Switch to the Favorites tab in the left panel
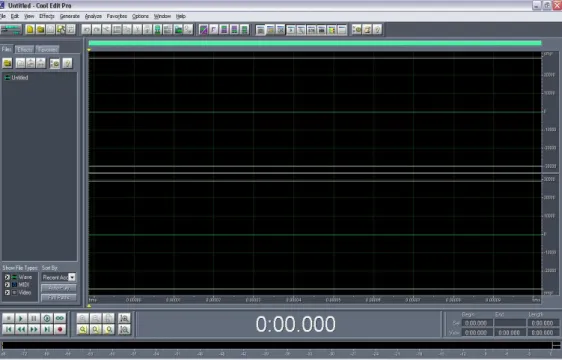 pyautogui.click(x=47, y=49)
